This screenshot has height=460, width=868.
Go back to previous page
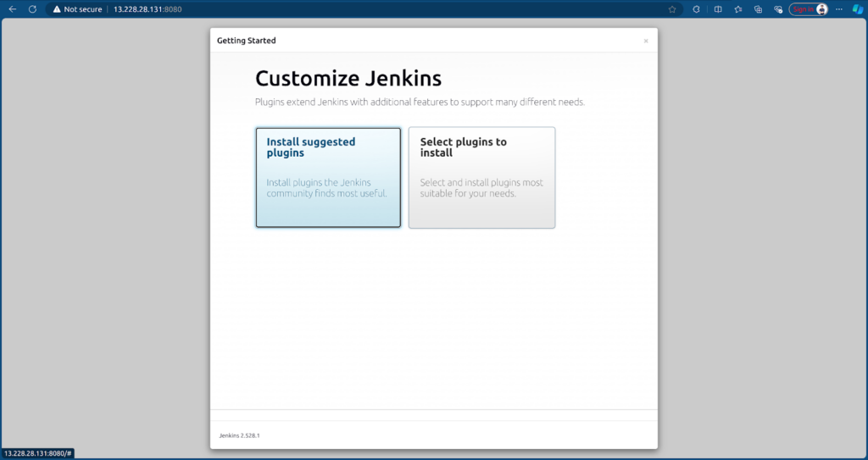13,9
